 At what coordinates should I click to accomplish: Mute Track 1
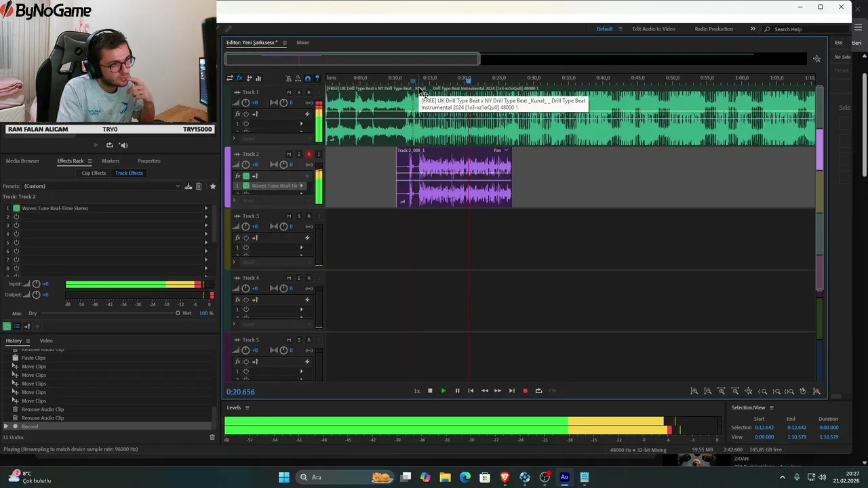point(289,92)
